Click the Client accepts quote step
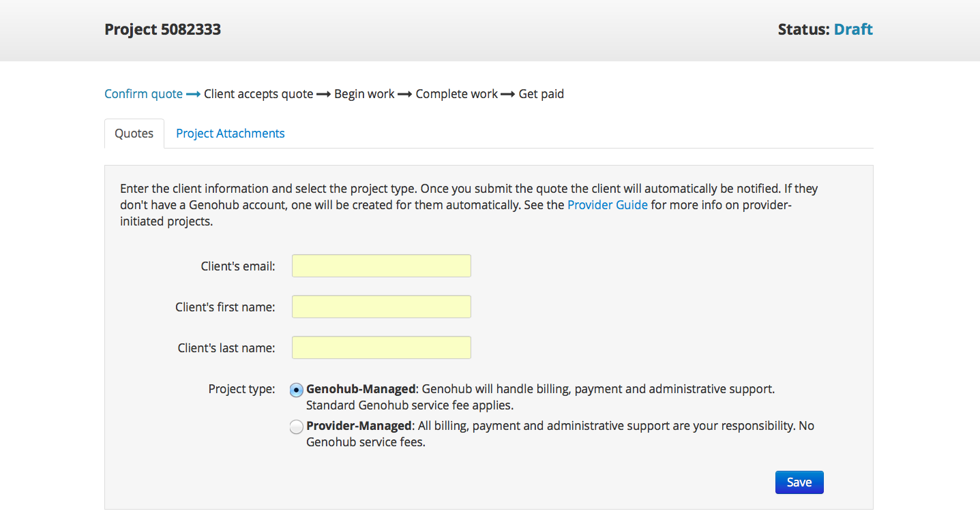Image resolution: width=980 pixels, height=526 pixels. click(258, 94)
